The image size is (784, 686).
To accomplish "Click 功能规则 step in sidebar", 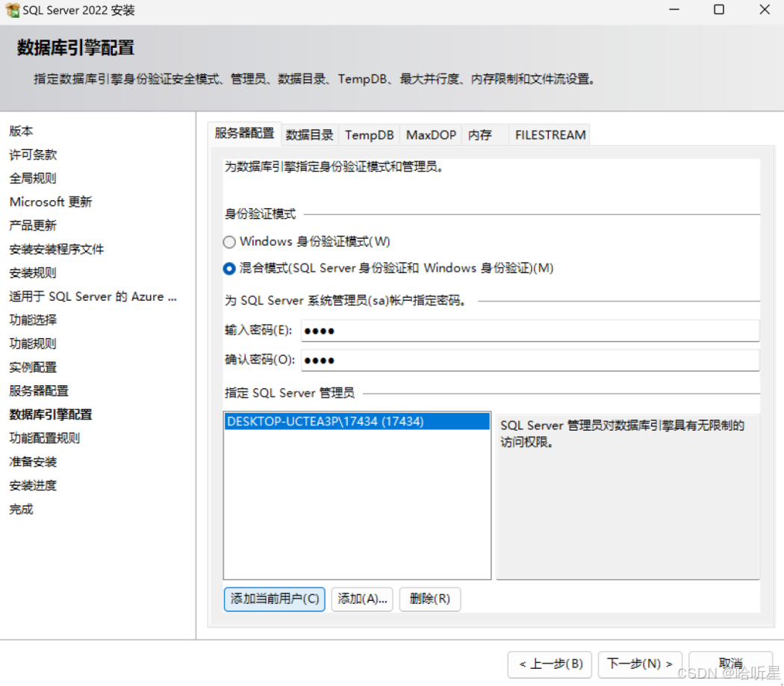I will (33, 343).
